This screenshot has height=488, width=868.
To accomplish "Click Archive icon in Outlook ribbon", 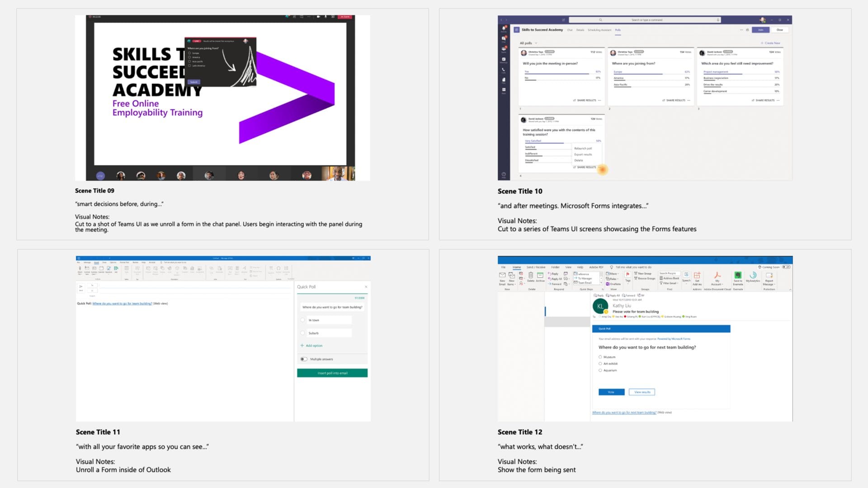I will pos(540,275).
